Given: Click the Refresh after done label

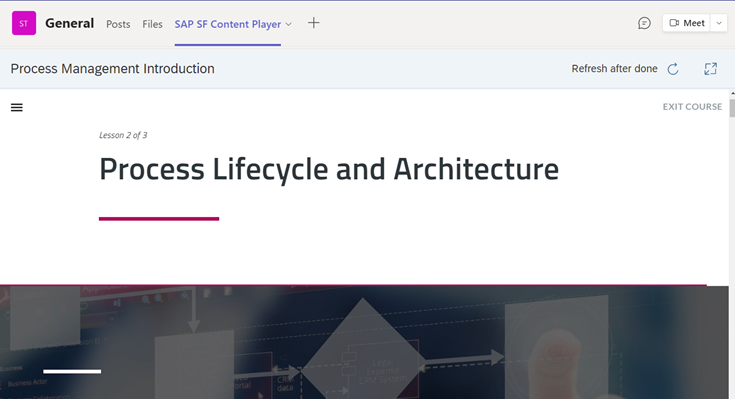Looking at the screenshot, I should (x=615, y=69).
